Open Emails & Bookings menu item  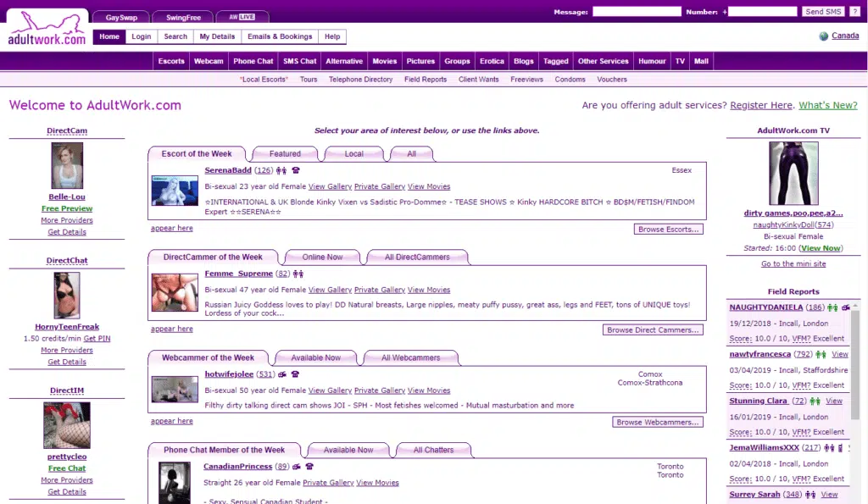pos(280,36)
